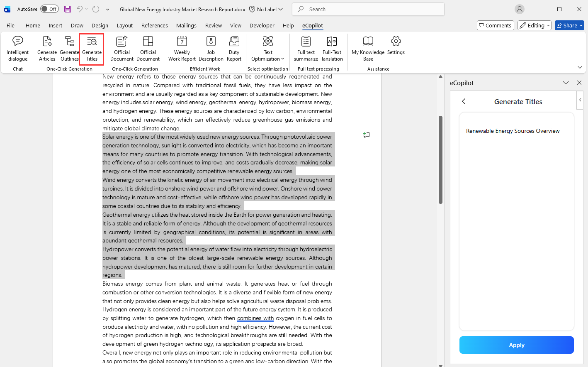This screenshot has width=588, height=367.
Task: Open My Knowledge Base
Action: click(368, 48)
